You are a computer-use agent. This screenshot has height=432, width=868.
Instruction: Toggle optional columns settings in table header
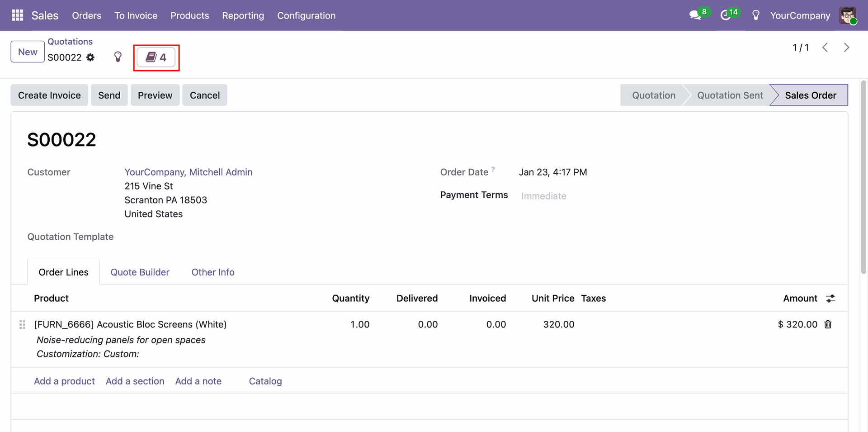click(x=830, y=299)
